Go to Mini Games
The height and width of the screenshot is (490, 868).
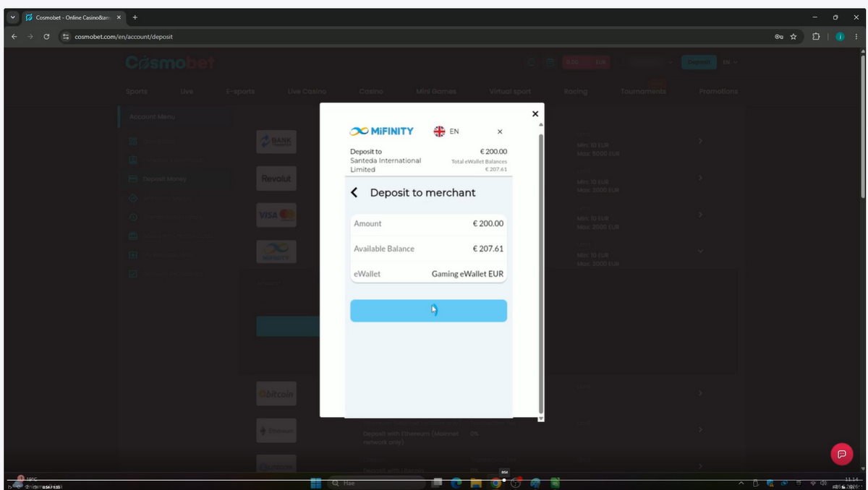click(x=435, y=91)
